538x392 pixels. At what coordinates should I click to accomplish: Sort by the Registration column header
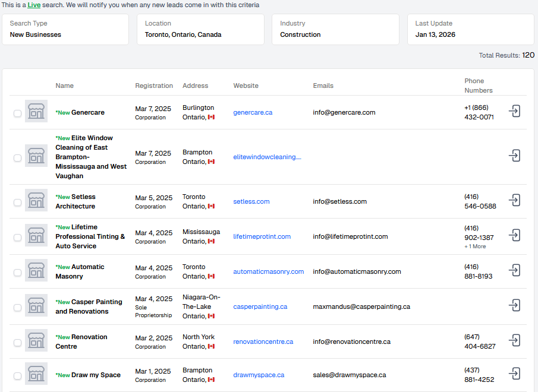click(x=154, y=86)
